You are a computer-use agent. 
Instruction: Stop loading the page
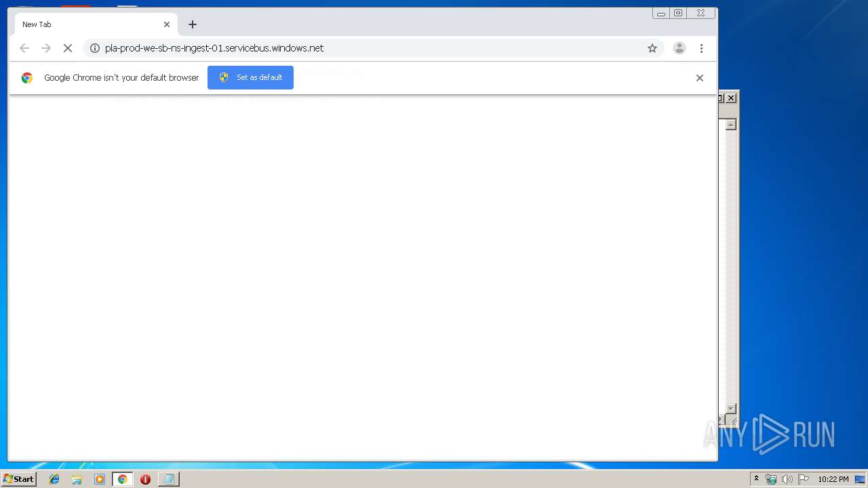68,48
